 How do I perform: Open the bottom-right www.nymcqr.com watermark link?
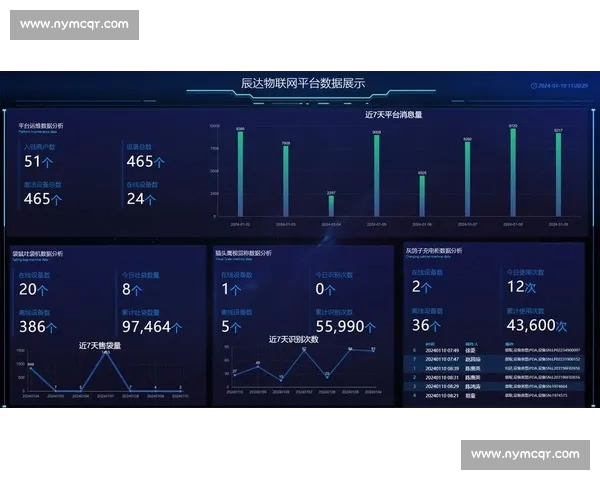525,454
